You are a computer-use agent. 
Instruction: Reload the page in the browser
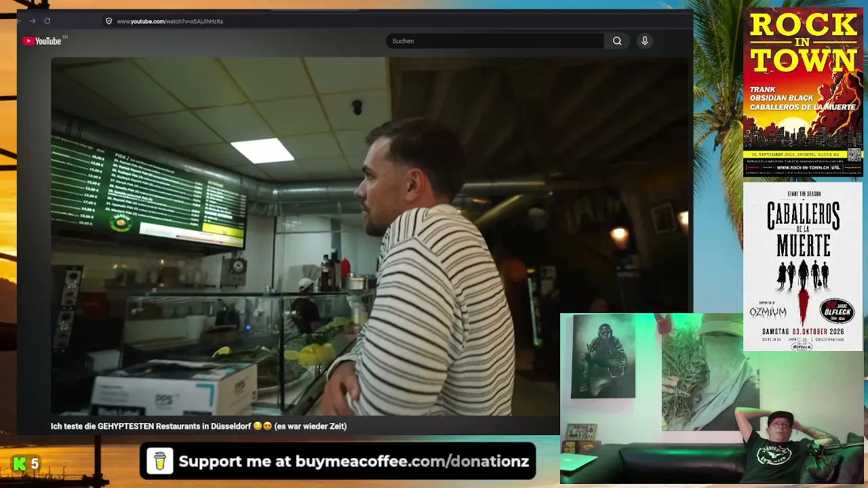(x=47, y=21)
